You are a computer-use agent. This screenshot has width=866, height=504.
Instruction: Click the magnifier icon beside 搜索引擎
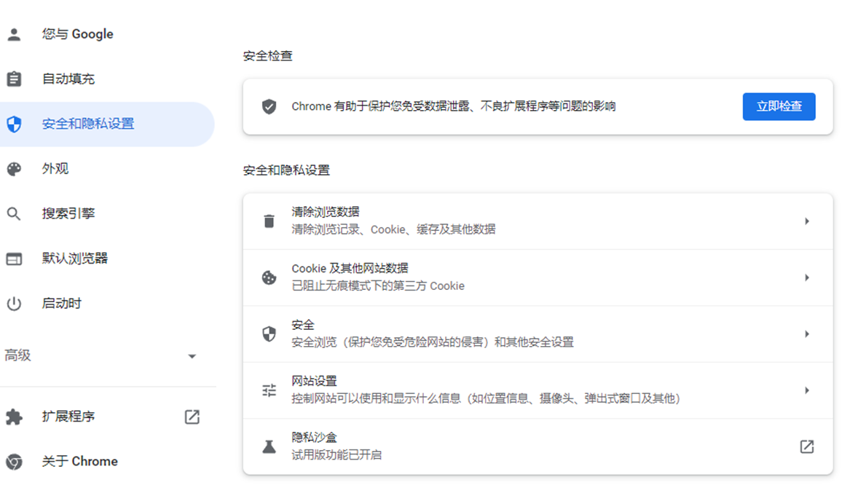tap(14, 213)
